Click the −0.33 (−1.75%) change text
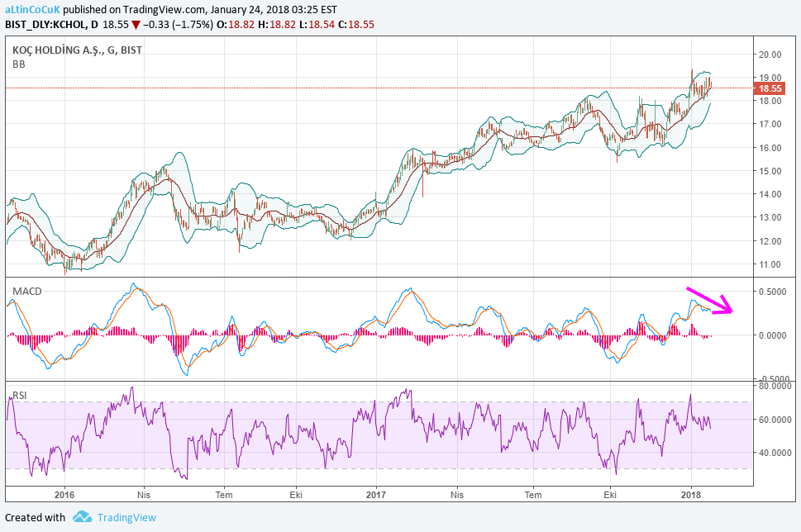The image size is (801, 532). [178, 25]
